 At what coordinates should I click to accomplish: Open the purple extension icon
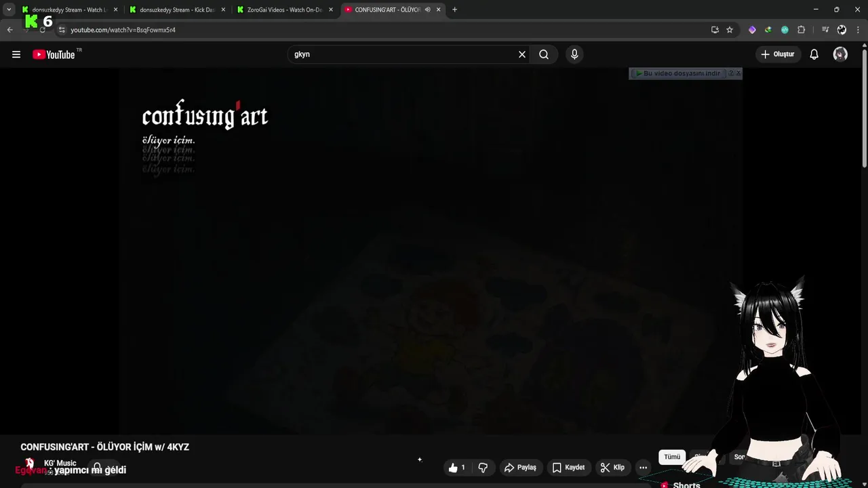[752, 30]
